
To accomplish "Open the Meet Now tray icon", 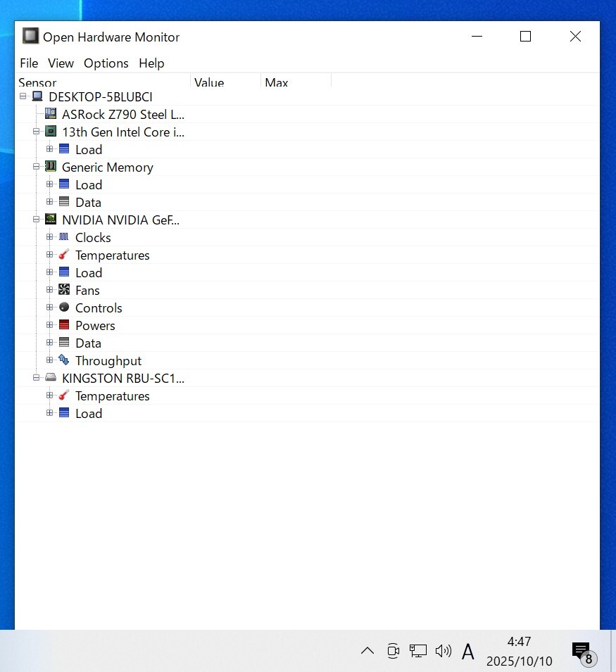I will [393, 651].
